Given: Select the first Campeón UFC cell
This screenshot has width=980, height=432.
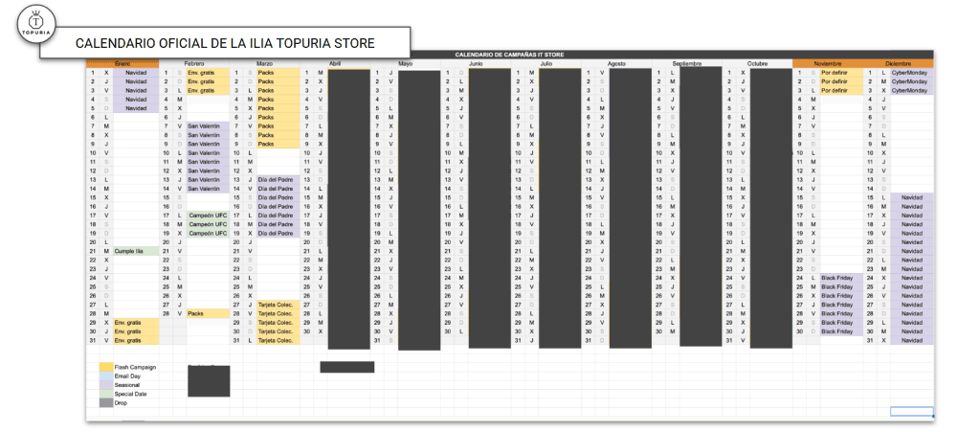Looking at the screenshot, I should (207, 216).
